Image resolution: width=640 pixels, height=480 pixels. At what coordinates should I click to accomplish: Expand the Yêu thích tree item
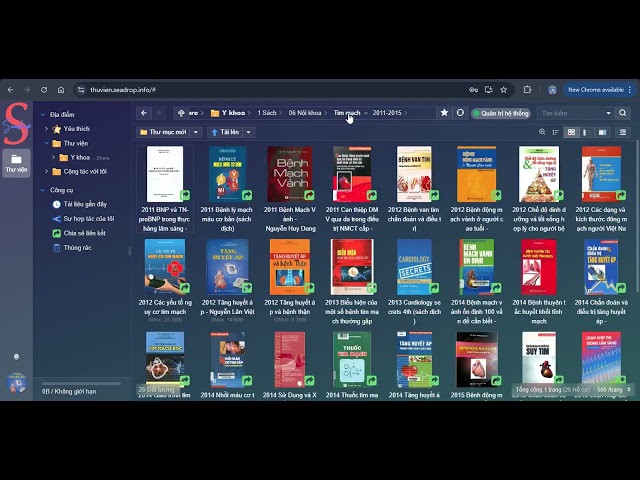46,129
